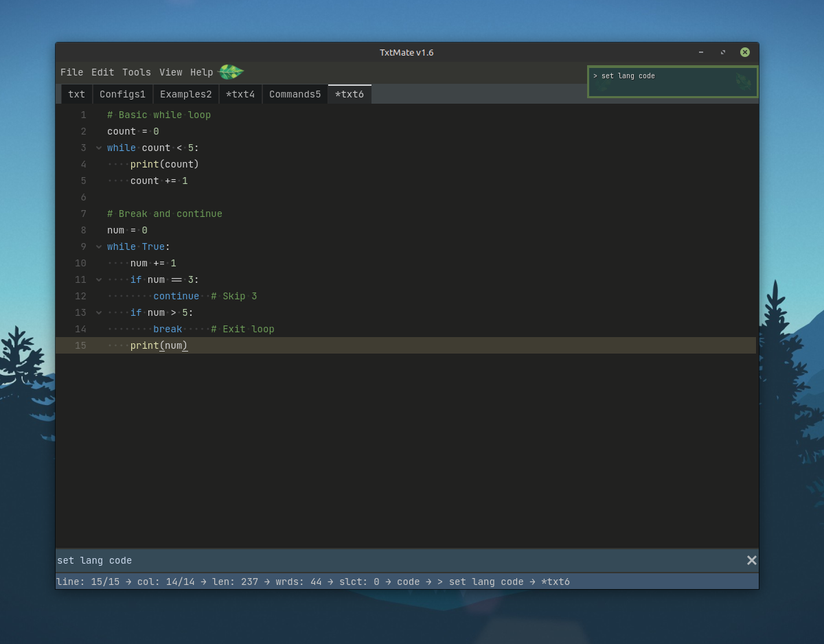Click the green leaf logo icon
The width and height of the screenshot is (824, 644).
coord(231,72)
